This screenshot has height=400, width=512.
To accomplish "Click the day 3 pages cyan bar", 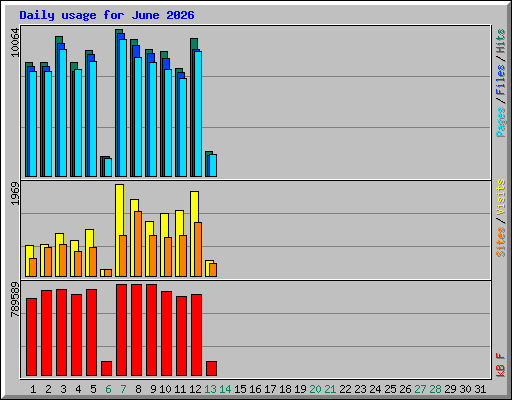I will click(x=63, y=113).
